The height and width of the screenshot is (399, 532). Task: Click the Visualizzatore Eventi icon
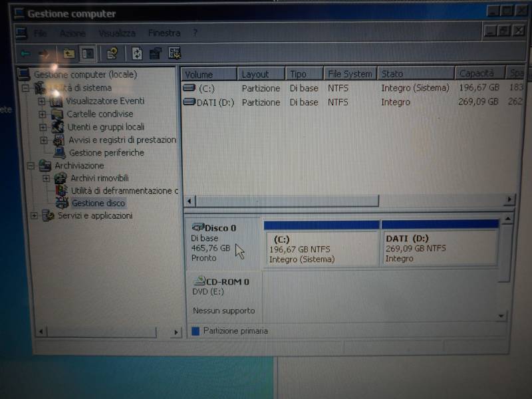[x=57, y=101]
